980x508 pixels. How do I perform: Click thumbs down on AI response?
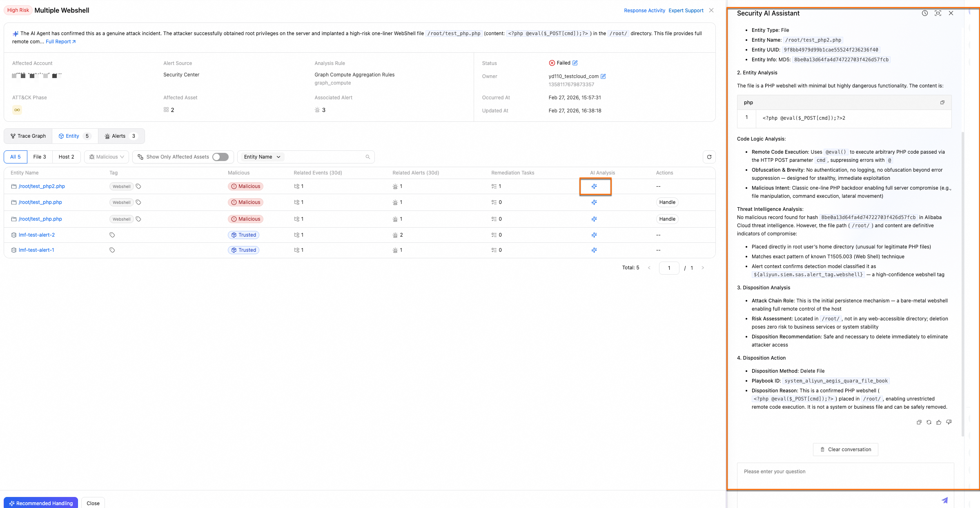[x=949, y=422]
